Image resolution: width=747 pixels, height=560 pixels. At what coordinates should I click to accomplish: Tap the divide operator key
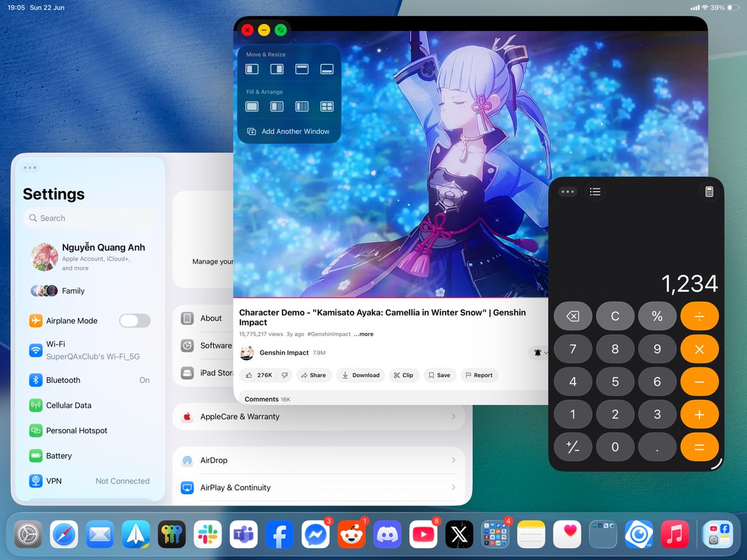699,316
